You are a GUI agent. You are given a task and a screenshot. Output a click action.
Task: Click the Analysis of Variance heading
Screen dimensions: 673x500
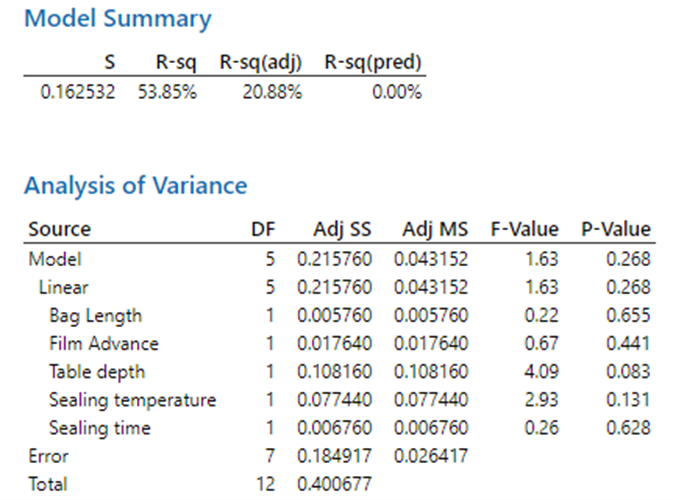[x=135, y=185]
